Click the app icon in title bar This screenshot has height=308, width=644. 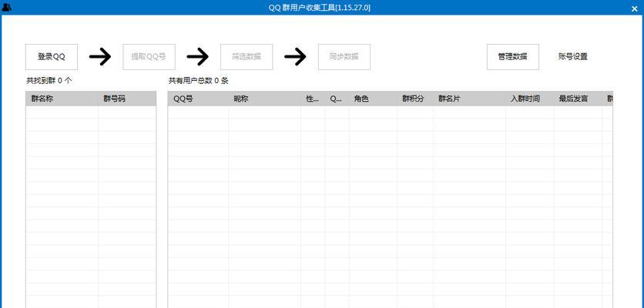[7, 7]
